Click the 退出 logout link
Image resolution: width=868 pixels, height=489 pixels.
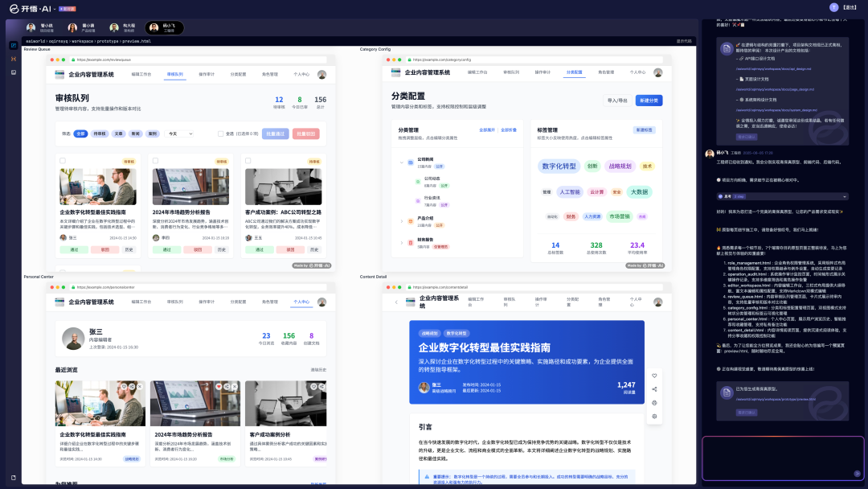coord(850,7)
